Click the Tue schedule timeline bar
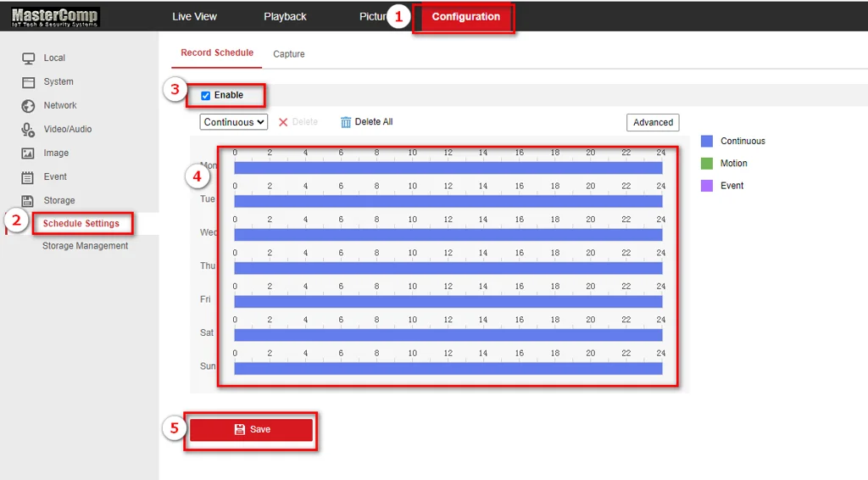The image size is (868, 480). [448, 201]
